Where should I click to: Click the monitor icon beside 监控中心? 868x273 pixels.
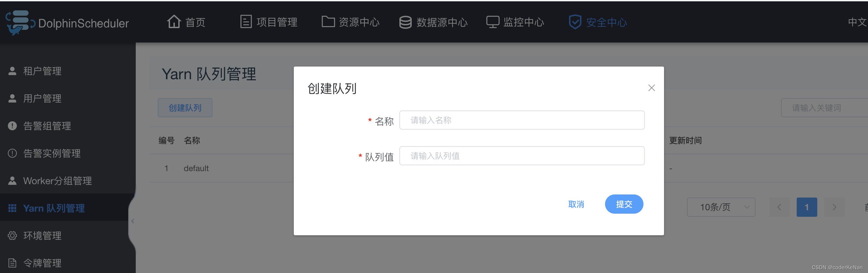(x=493, y=22)
